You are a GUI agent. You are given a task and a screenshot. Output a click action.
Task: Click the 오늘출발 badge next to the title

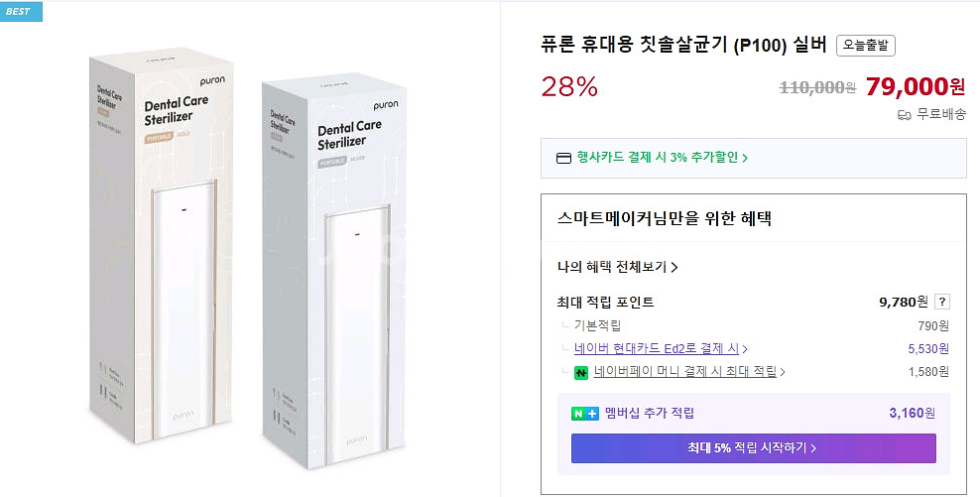point(866,46)
